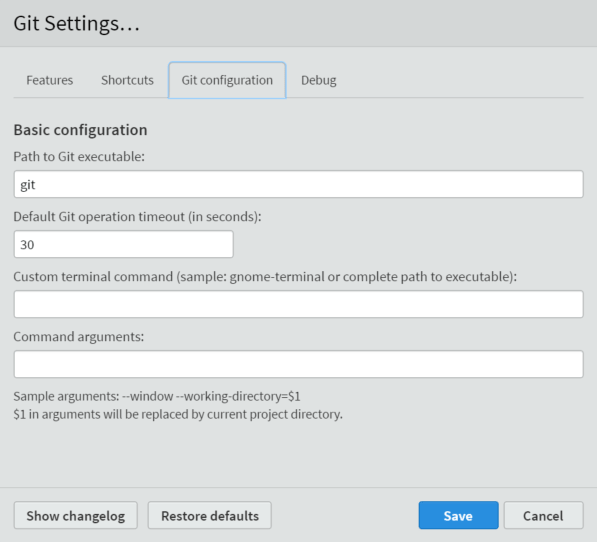Click the Show changelog button
This screenshot has height=542, width=597.
(x=76, y=515)
